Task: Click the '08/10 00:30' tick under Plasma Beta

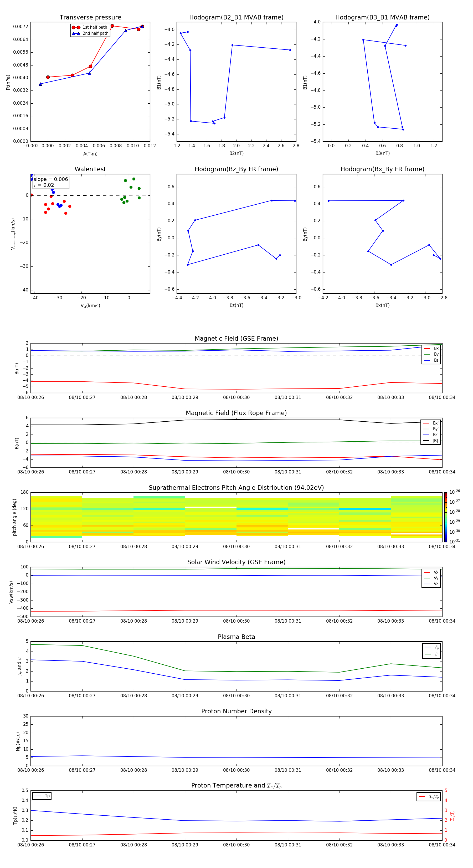Action: click(236, 696)
